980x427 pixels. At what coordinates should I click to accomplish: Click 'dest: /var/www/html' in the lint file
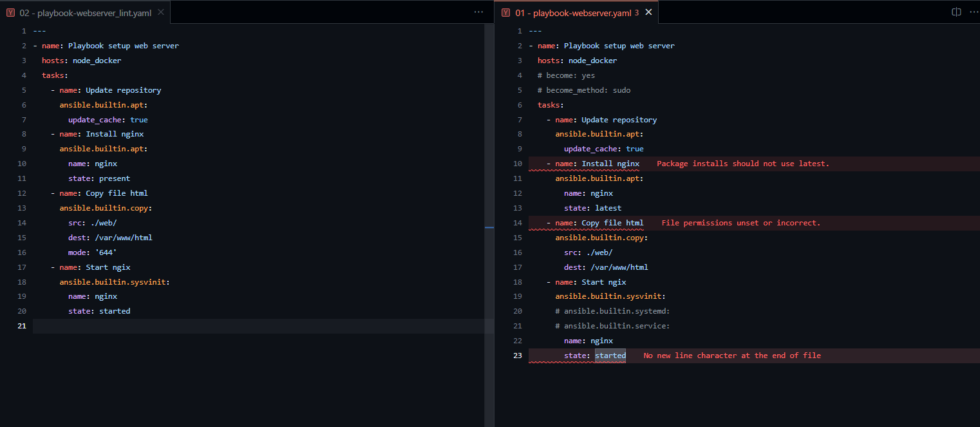[110, 238]
